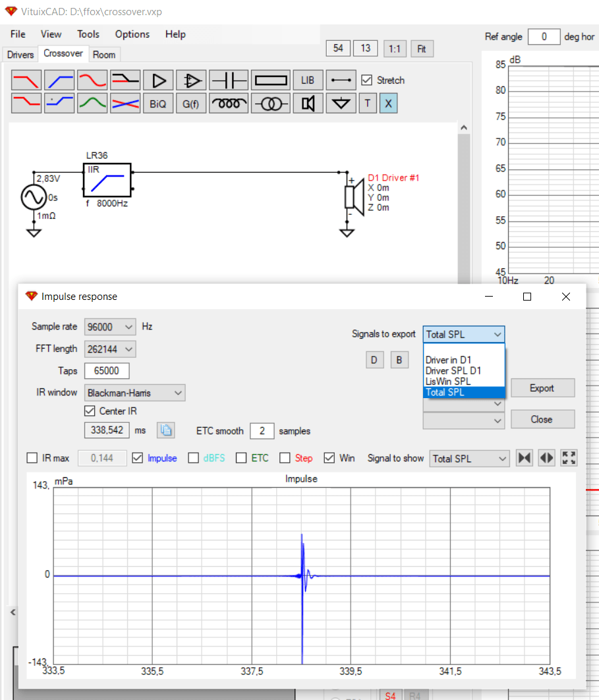Viewport: 599px width, 700px height.
Task: Add a BiQ biquad block
Action: [x=158, y=103]
